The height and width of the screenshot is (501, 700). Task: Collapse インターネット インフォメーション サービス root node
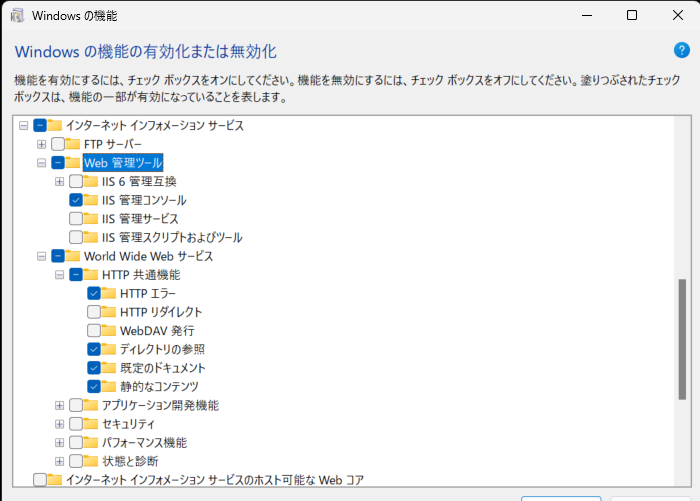[x=23, y=125]
